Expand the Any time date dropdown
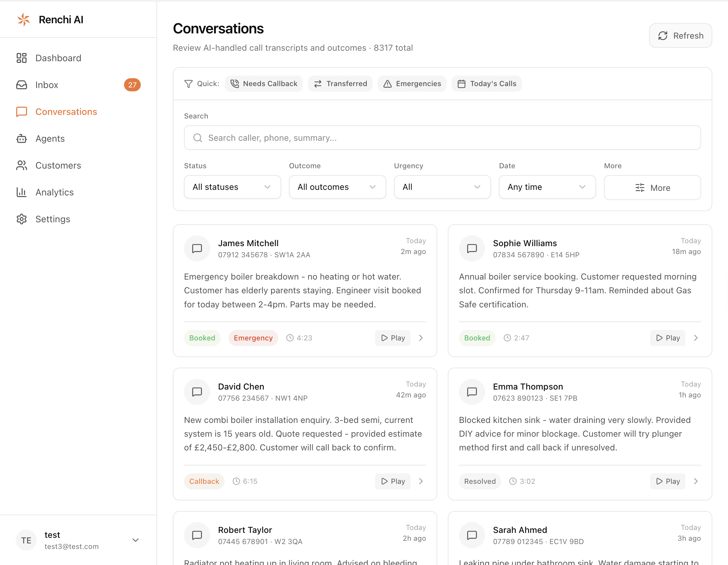728x565 pixels. 547,187
